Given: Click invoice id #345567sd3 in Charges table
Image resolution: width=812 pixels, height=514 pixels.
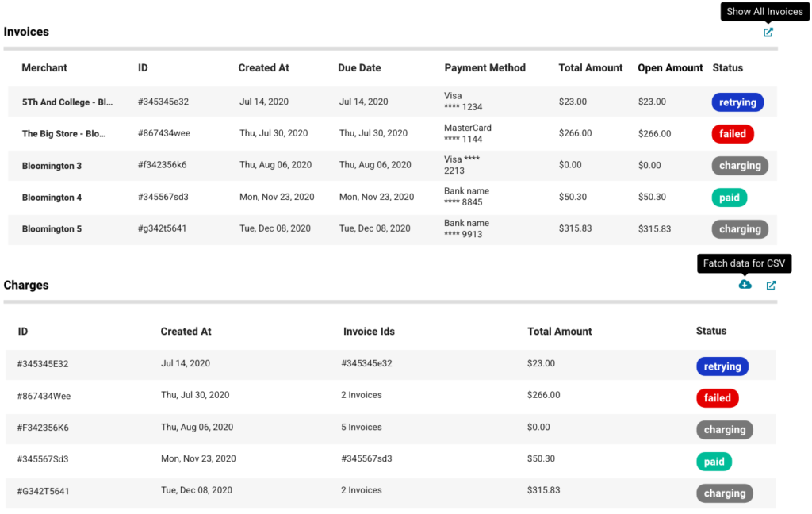Looking at the screenshot, I should (366, 458).
